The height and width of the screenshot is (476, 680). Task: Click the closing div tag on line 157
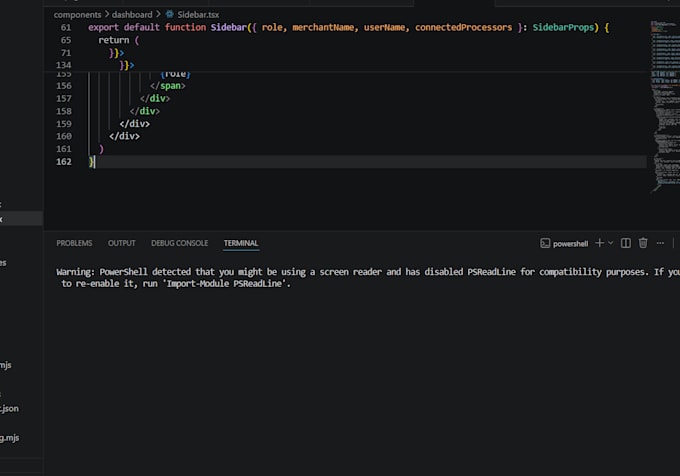[155, 98]
